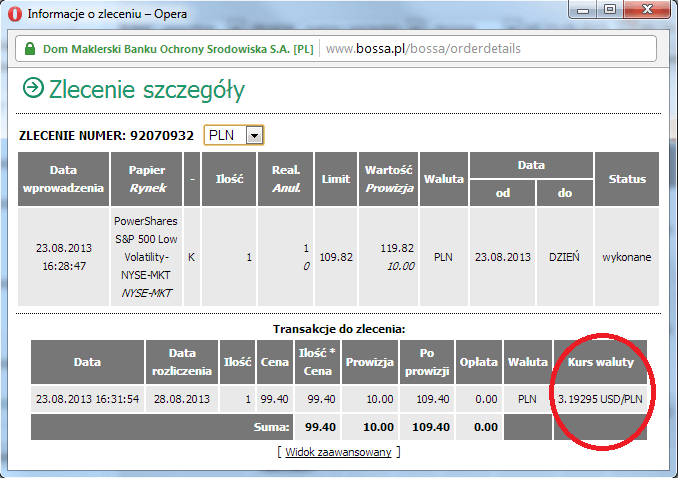Click the Data wprowadzenia column header
Image resolution: width=678 pixels, height=478 pixels.
tap(63, 179)
